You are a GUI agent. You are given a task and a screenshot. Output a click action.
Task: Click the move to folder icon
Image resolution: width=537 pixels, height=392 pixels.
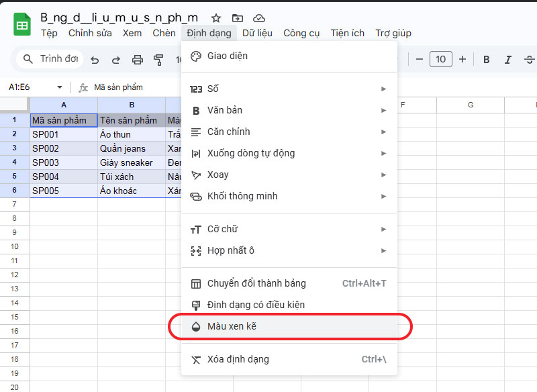coord(237,18)
